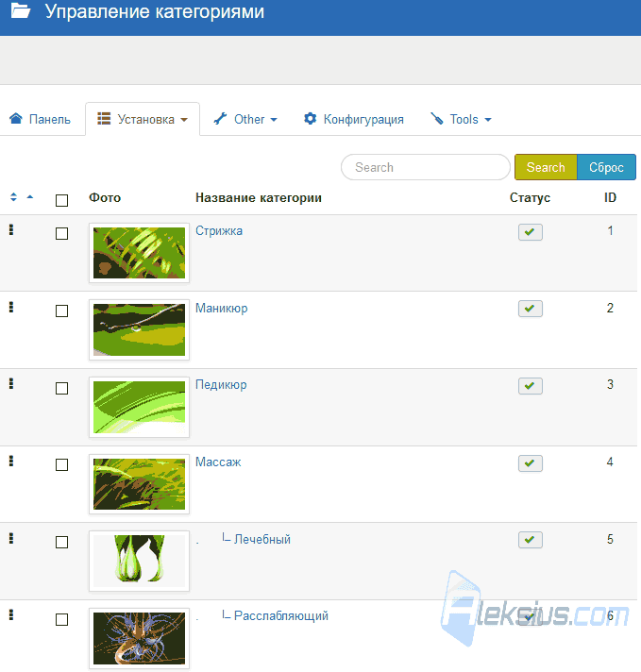641x672 pixels.
Task: Select the Педикюр row checkbox
Action: pos(61,388)
